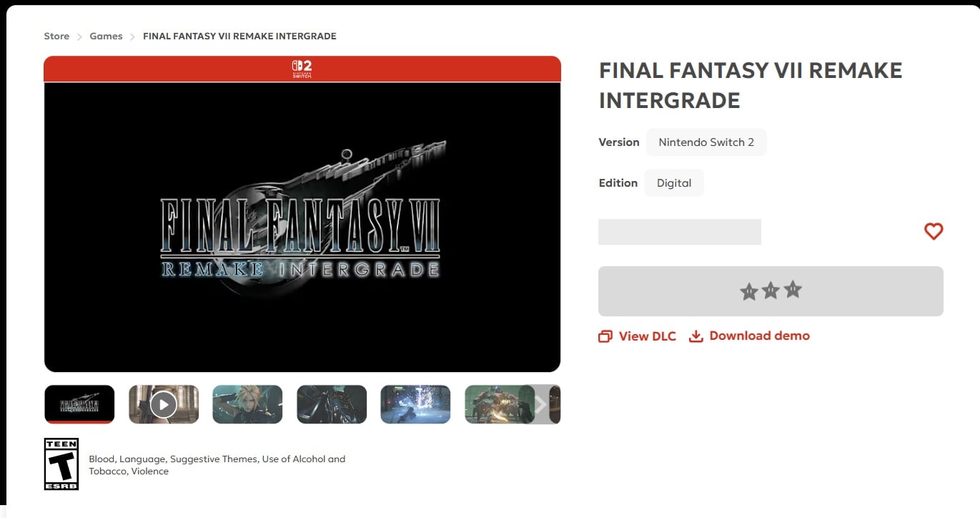The height and width of the screenshot is (518, 980).
Task: Select the Nintendo Switch 2 version option
Action: pyautogui.click(x=706, y=142)
